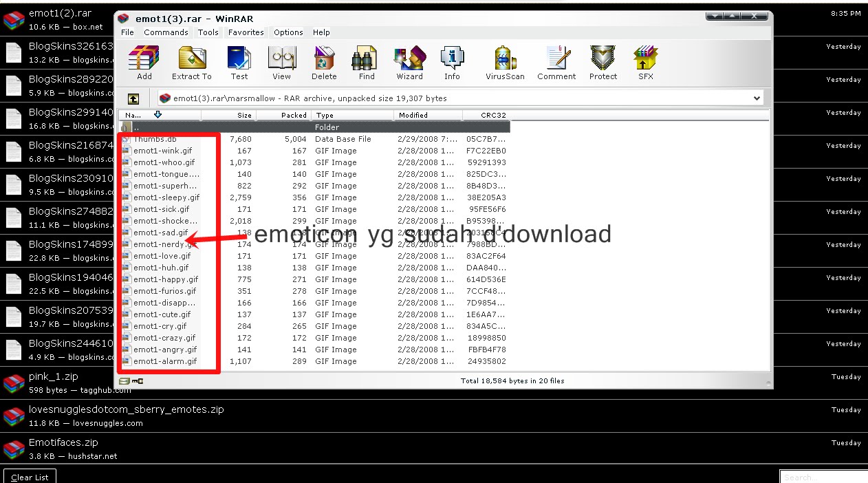Run the Test archive tool
The width and height of the screenshot is (868, 483).
[x=239, y=63]
